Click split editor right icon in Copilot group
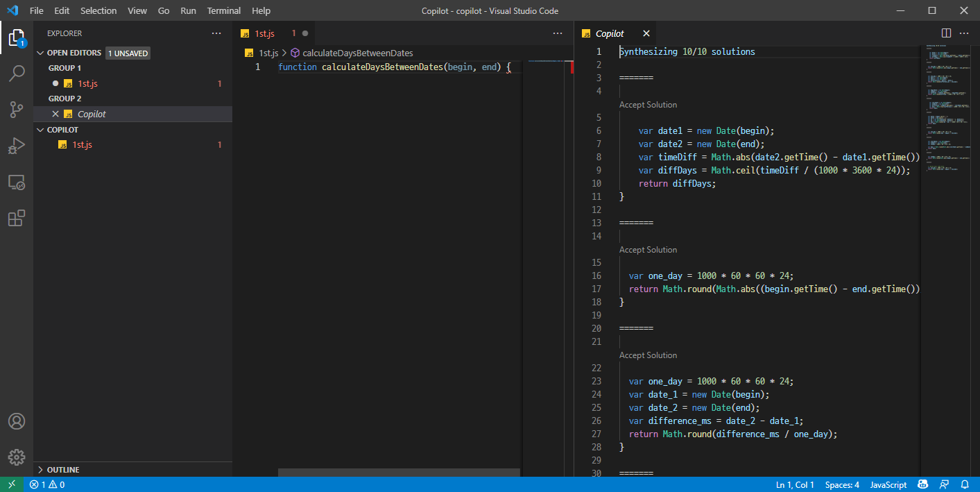980x492 pixels. (x=946, y=33)
